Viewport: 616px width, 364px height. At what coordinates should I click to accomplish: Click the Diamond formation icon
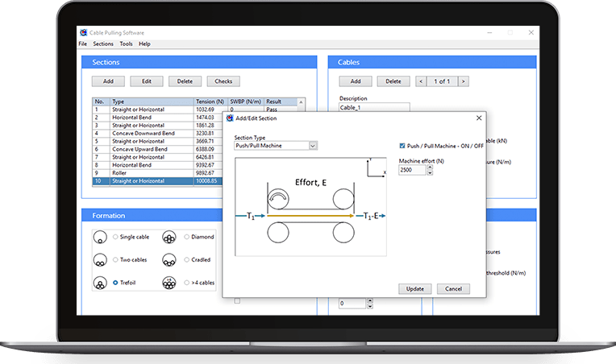tap(170, 238)
